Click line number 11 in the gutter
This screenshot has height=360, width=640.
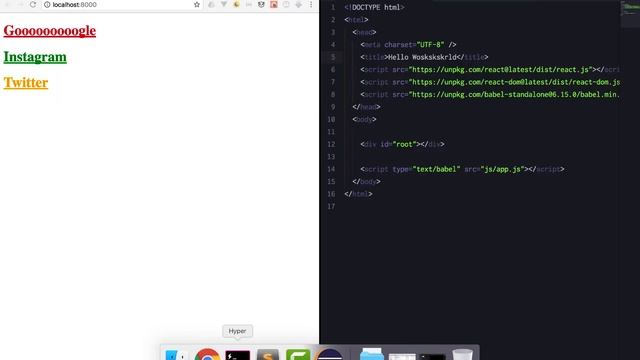coord(331,132)
